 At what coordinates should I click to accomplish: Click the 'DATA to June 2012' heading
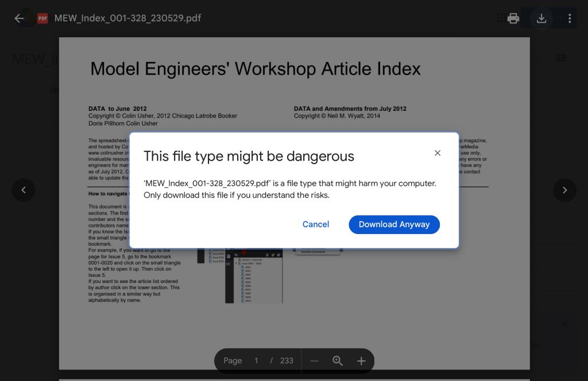click(117, 108)
